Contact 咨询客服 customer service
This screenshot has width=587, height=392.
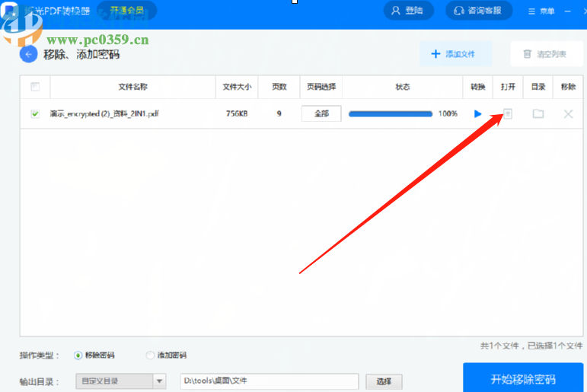coord(478,11)
